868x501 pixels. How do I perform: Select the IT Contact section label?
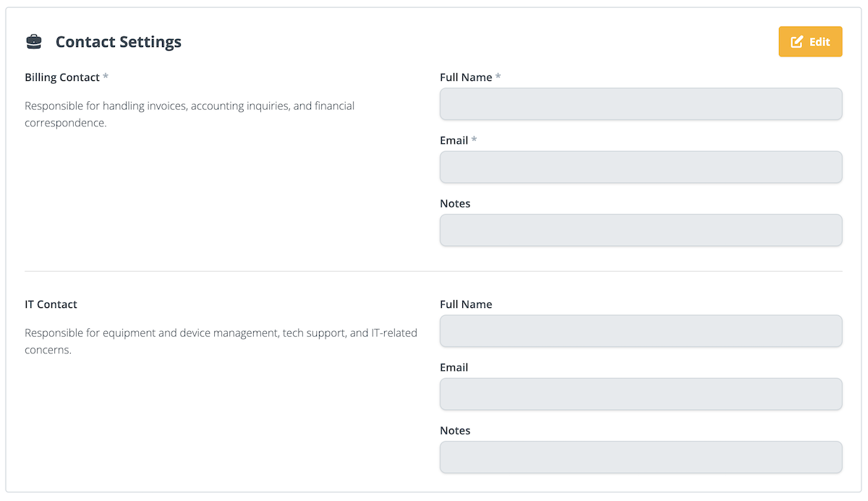click(51, 304)
